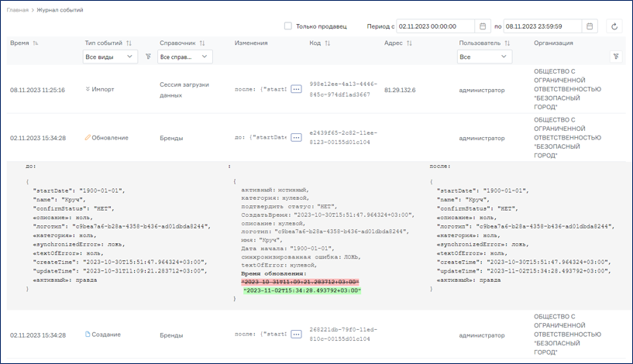Enable the 'Только продавец' checkbox
Viewport: 633px width, 364px height.
(288, 26)
